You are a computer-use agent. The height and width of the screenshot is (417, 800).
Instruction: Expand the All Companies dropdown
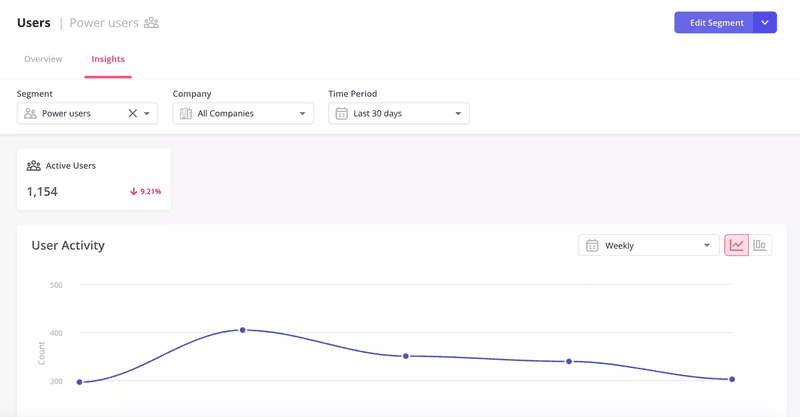coord(302,114)
